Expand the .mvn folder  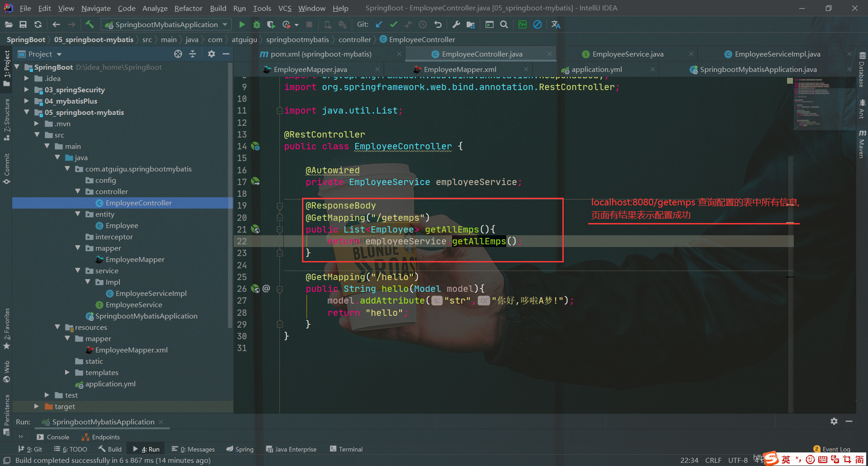tap(37, 124)
